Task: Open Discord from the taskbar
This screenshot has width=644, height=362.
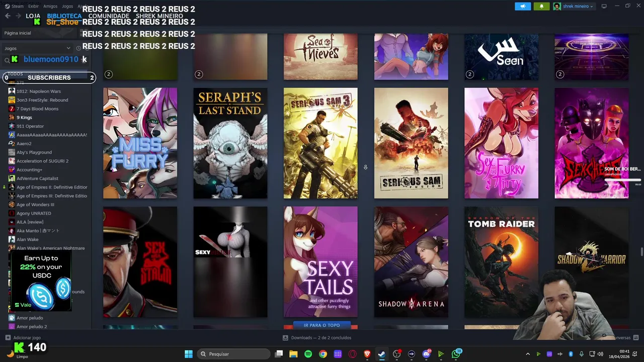Action: (426, 354)
